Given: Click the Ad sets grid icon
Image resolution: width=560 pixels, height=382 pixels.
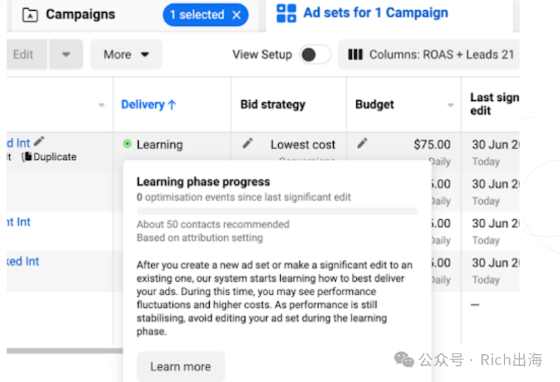Looking at the screenshot, I should (286, 13).
